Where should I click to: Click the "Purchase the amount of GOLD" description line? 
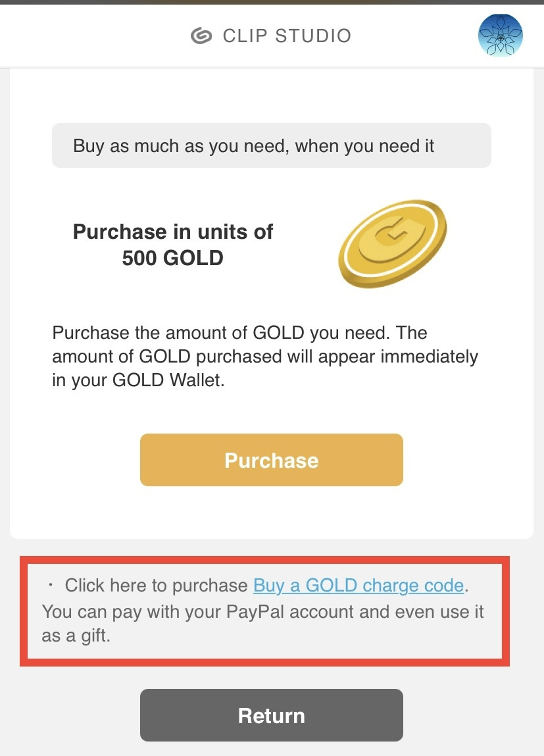pos(239,333)
